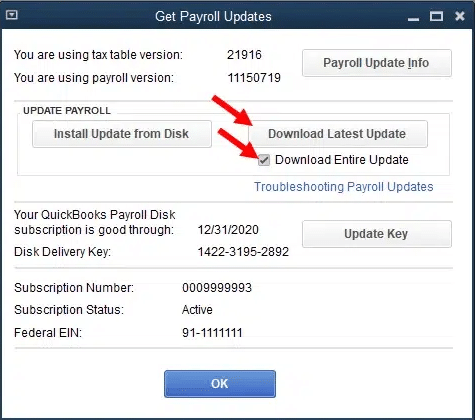Click the Payroll Update Info button

coord(377,63)
